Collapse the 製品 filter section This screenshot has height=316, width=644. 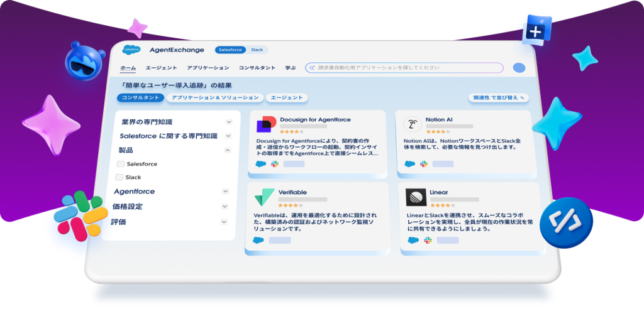tap(228, 151)
